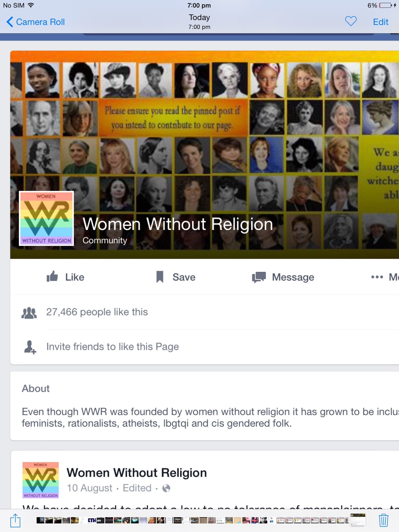This screenshot has height=532, width=399.
Task: Open the Edit photo mode
Action: [x=381, y=22]
